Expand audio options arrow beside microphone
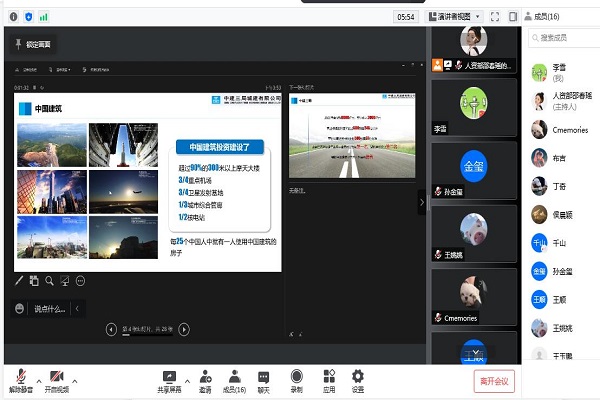Image resolution: width=600 pixels, height=400 pixels. tap(39, 380)
